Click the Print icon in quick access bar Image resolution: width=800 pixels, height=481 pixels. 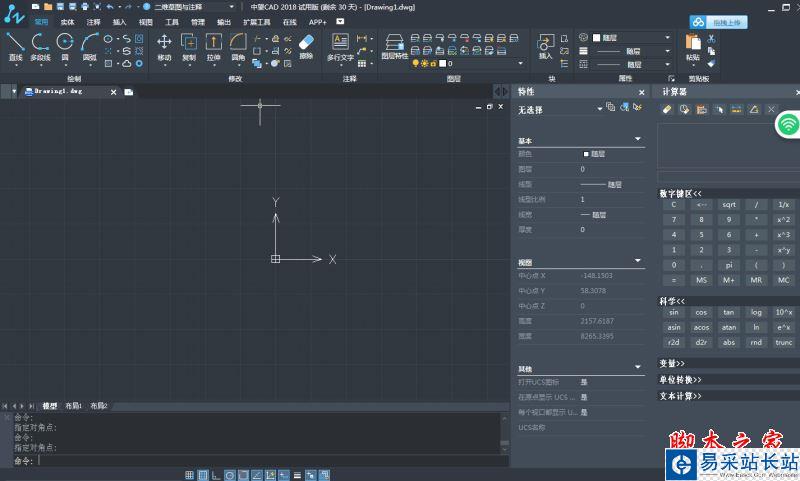tap(85, 7)
